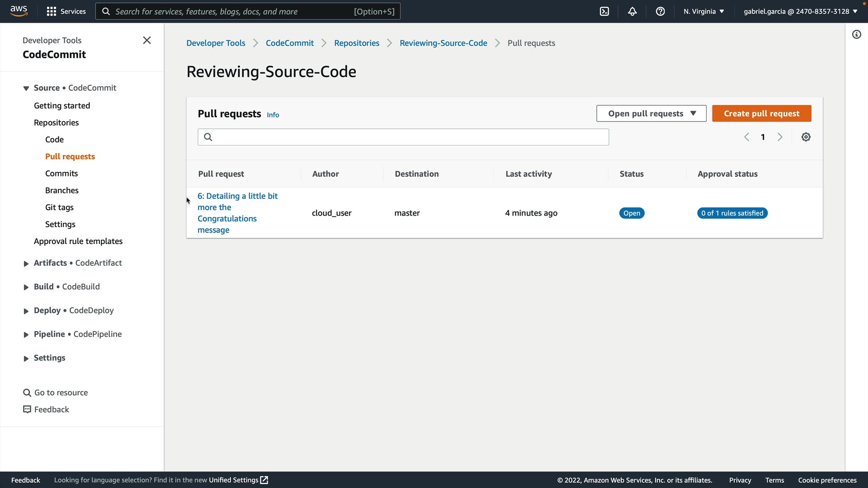Viewport: 868px width, 488px height.
Task: Open the N. Virginia region dropdown
Action: 703,11
